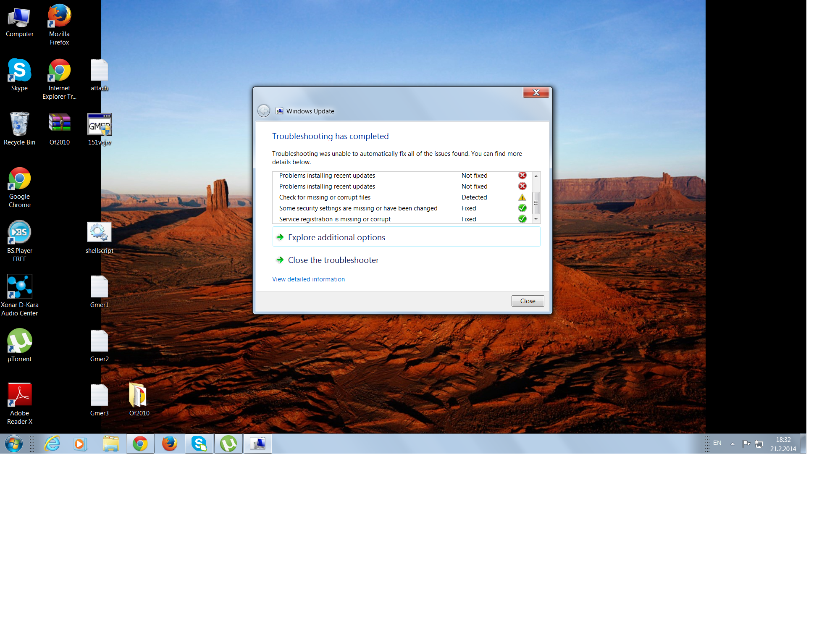This screenshot has width=840, height=630.
Task: Show hidden system tray icons
Action: [732, 444]
